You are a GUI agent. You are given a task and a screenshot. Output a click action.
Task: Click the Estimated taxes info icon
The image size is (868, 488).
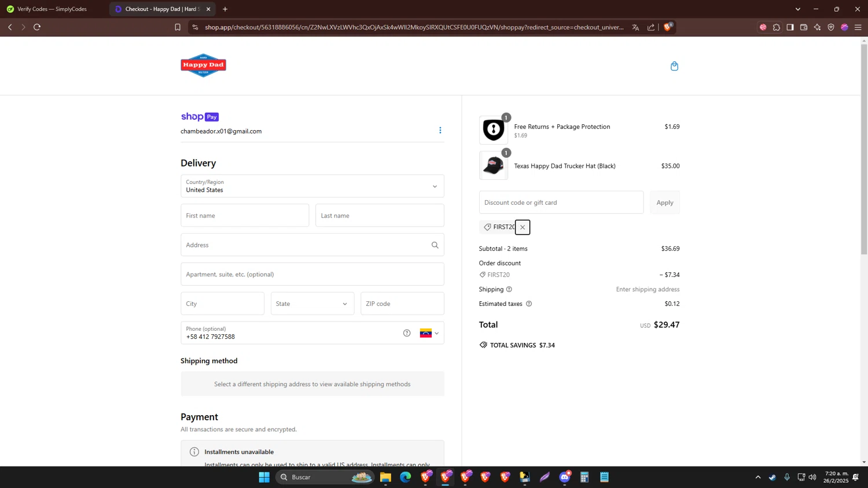[529, 304]
